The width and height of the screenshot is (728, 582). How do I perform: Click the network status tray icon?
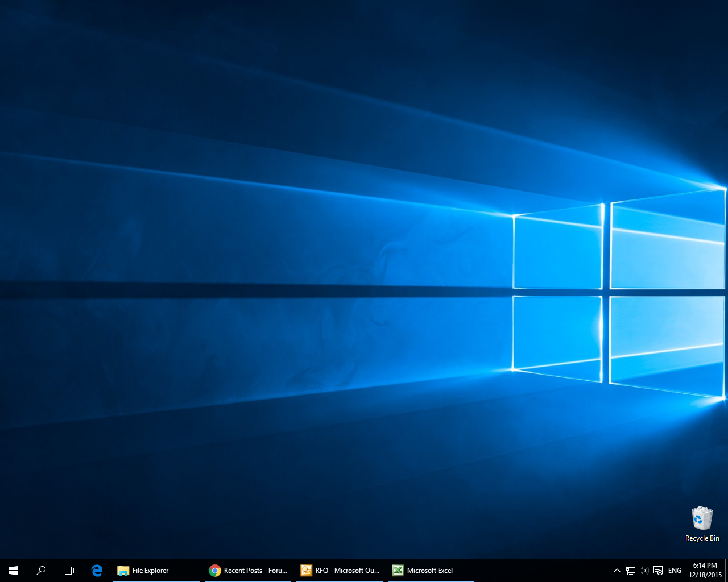point(631,571)
